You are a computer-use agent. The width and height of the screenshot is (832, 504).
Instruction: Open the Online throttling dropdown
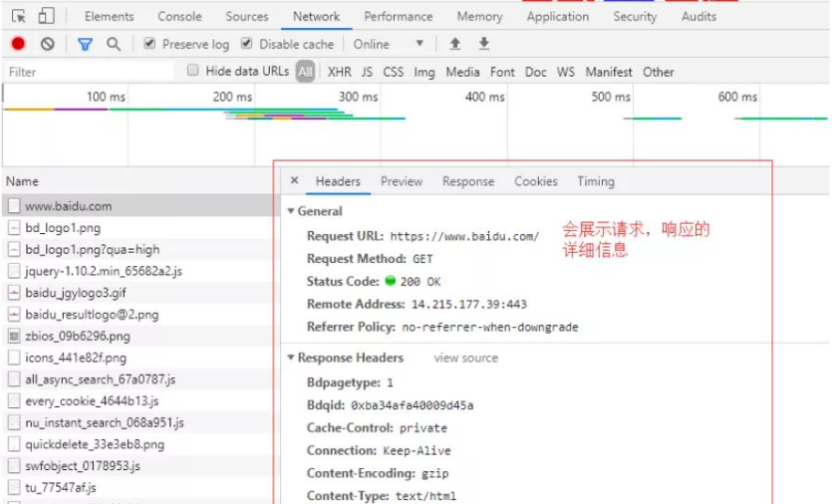click(389, 44)
